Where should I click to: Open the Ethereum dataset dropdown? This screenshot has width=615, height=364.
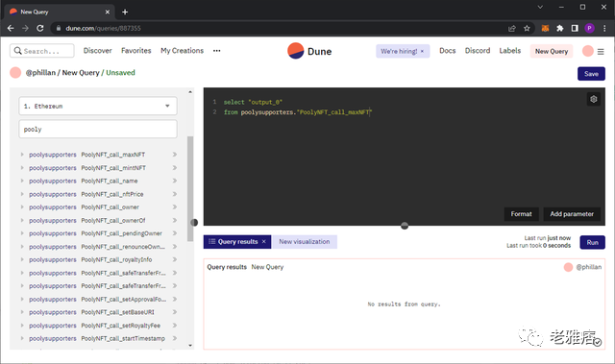98,107
